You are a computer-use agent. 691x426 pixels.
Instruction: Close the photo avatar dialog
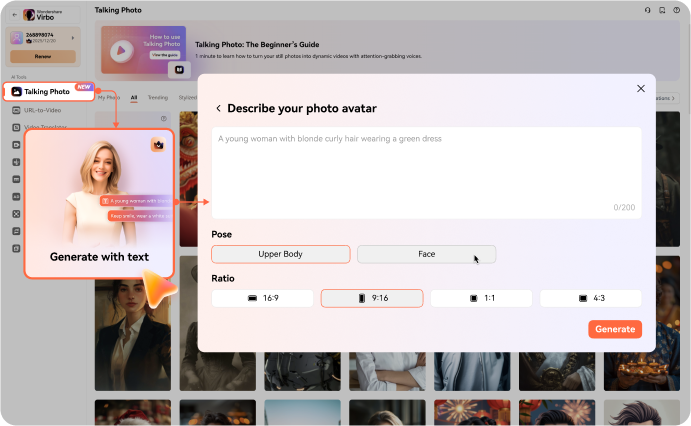coord(641,89)
